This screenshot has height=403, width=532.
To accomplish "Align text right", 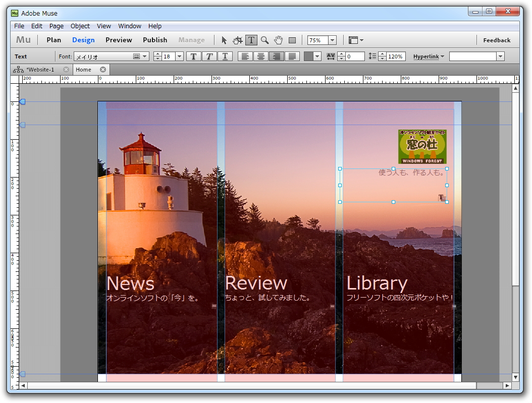I will point(277,56).
